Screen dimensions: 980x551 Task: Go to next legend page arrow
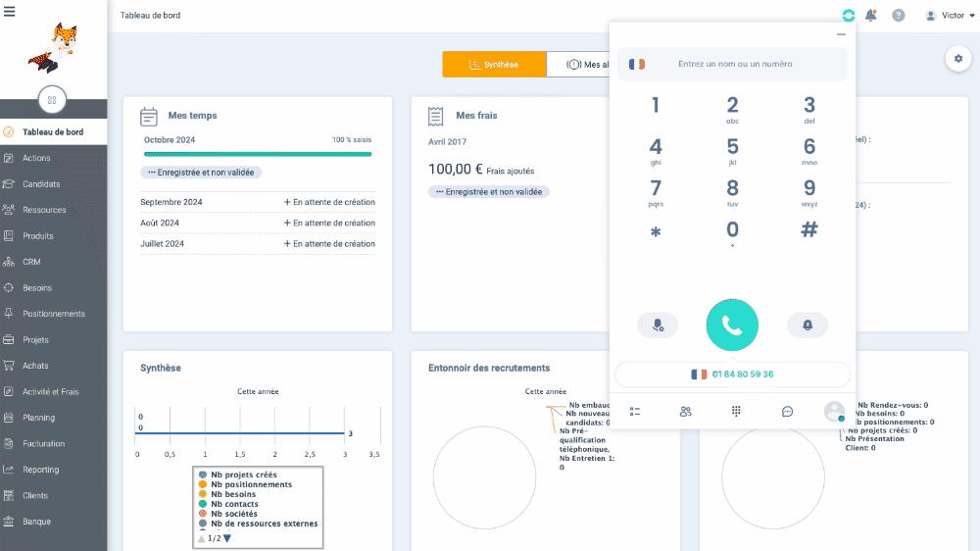pyautogui.click(x=227, y=538)
